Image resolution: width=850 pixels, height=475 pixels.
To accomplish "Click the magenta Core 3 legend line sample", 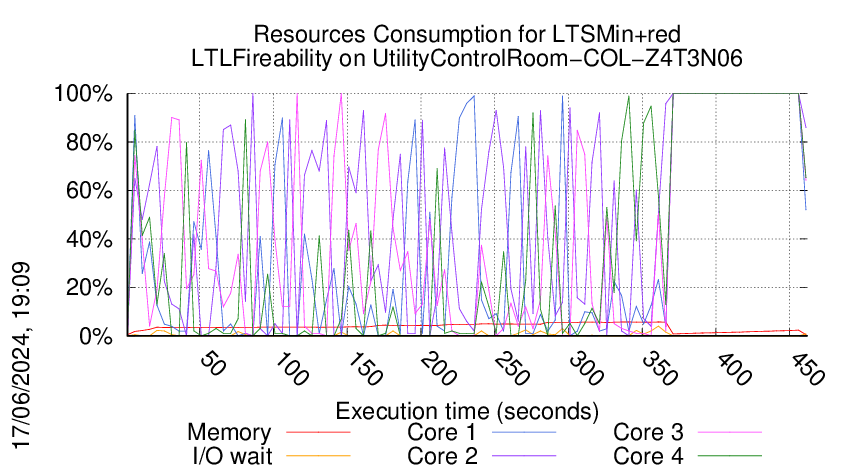I will [x=730, y=433].
